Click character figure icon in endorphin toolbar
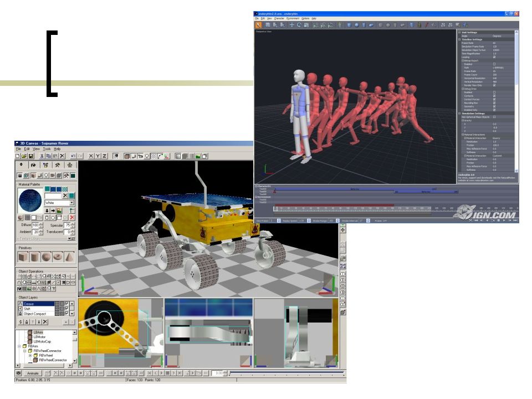The height and width of the screenshot is (399, 532). click(x=340, y=25)
